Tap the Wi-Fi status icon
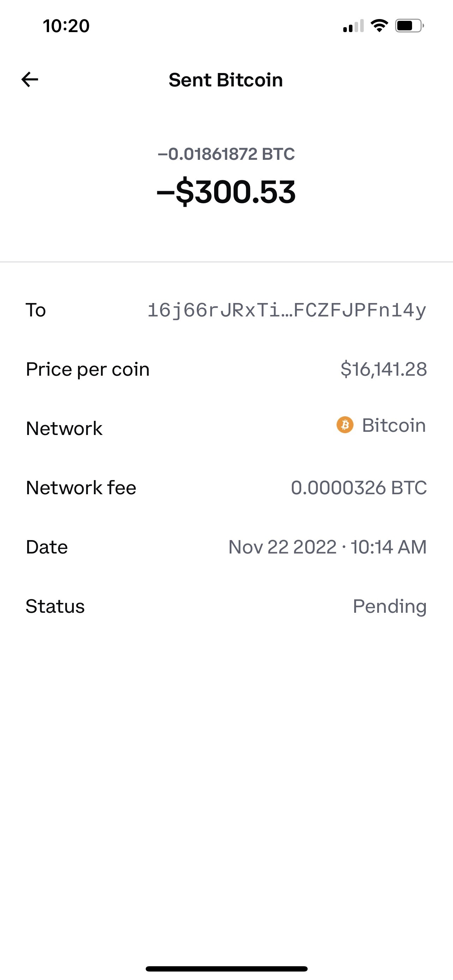Viewport: 453px width, 980px height. (379, 26)
